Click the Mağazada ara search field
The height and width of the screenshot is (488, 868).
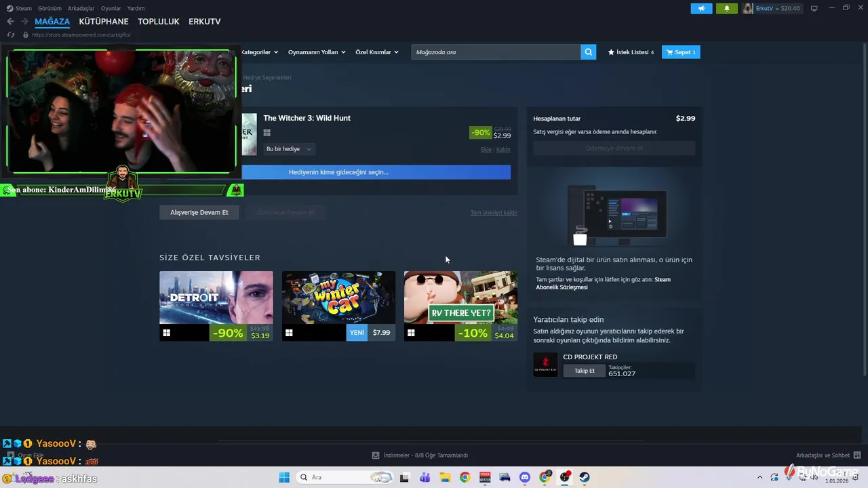(496, 52)
